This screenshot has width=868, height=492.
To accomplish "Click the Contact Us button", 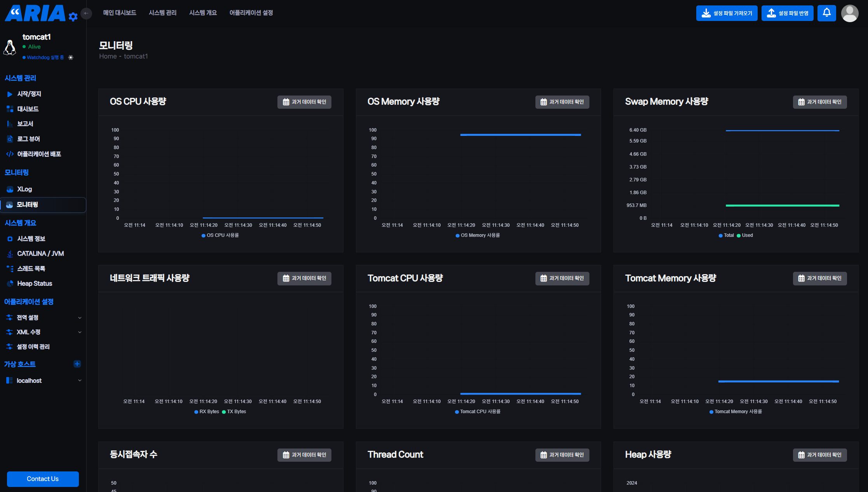I will pyautogui.click(x=43, y=479).
